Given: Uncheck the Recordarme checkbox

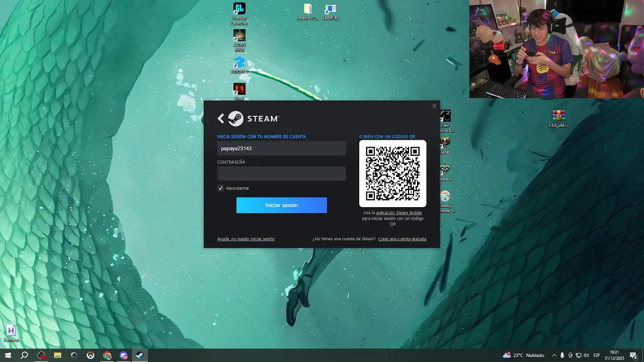Looking at the screenshot, I should [x=220, y=188].
